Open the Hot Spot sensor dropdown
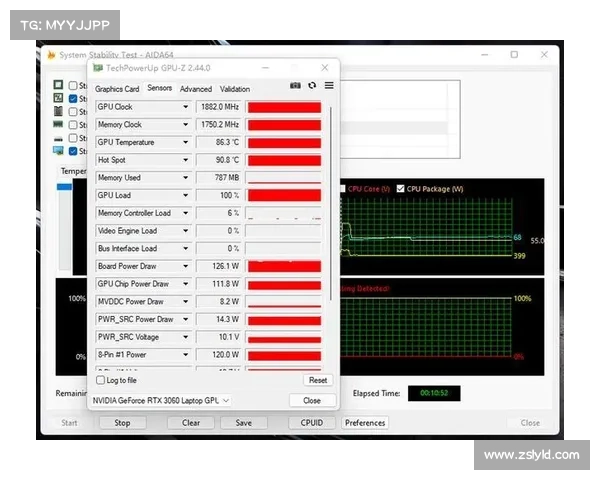This screenshot has height=480, width=600. tap(186, 160)
